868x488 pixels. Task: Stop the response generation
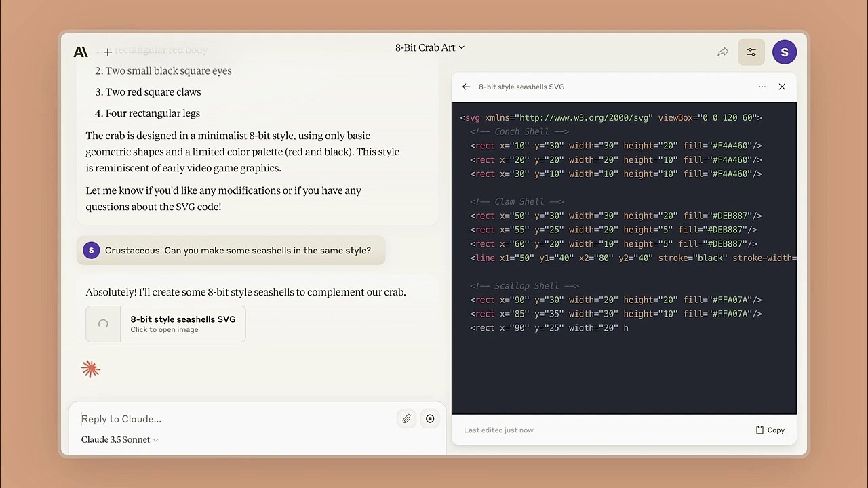[430, 419]
